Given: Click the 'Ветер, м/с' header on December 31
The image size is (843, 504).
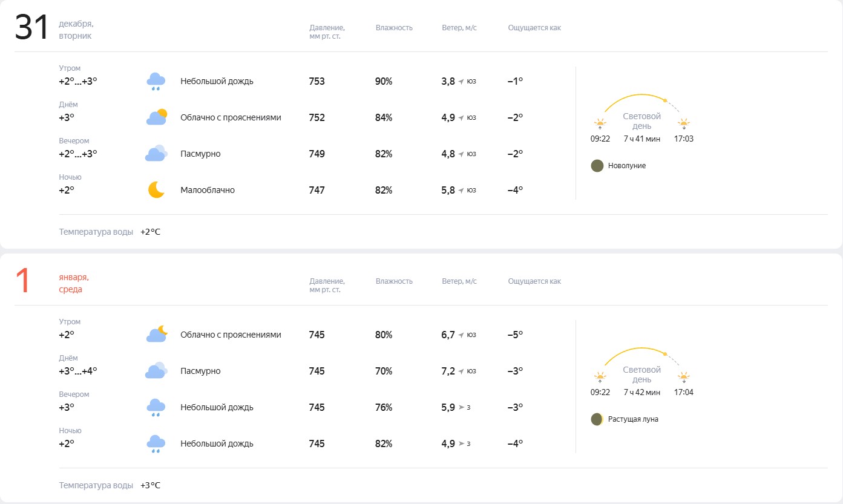Looking at the screenshot, I should tap(459, 28).
